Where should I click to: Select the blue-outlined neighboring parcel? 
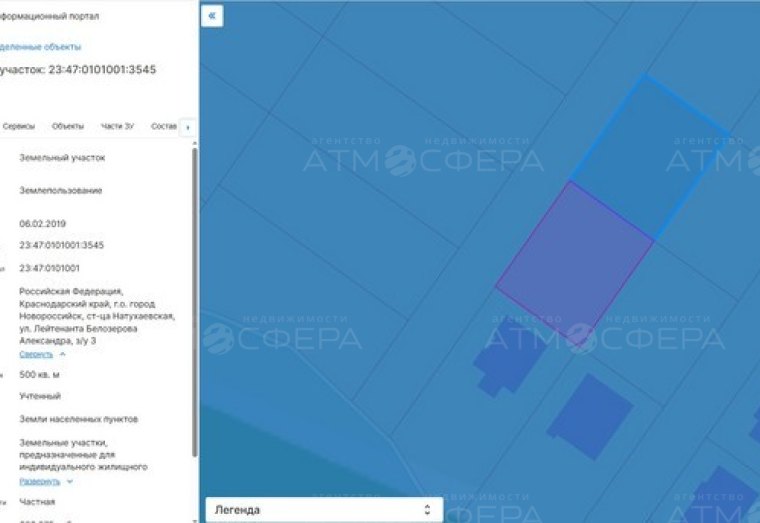(x=649, y=158)
